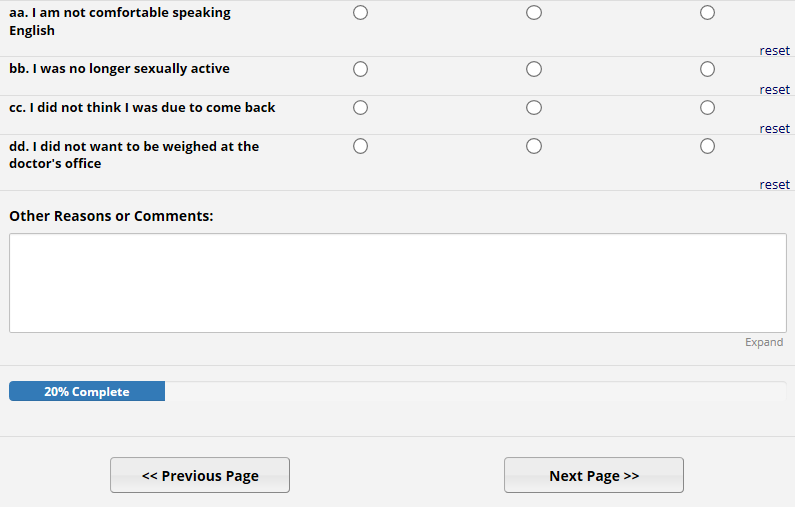The width and height of the screenshot is (795, 507).
Task: Pick middle radio for 'not due to come back'
Action: [534, 108]
